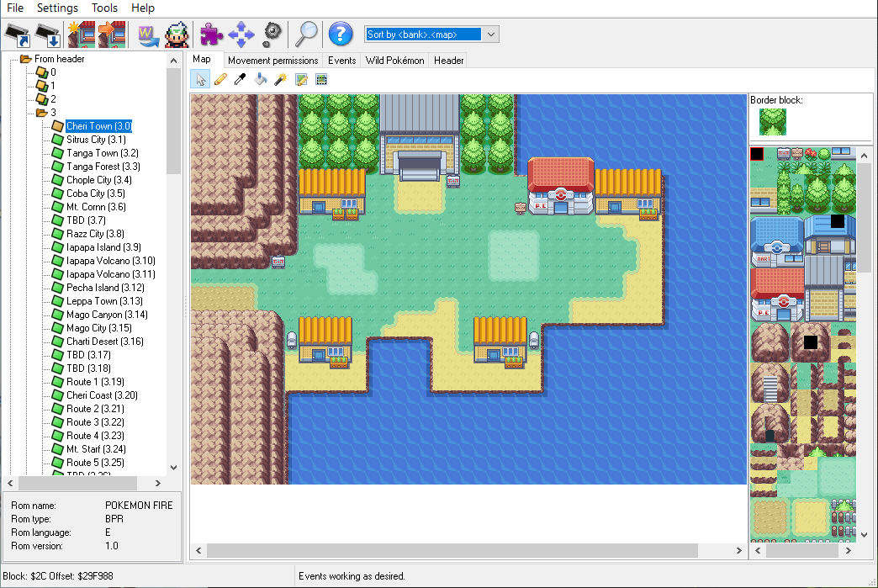Click the "POKEMON FIRE" Rom name value
This screenshot has height=588, width=878.
click(x=139, y=506)
